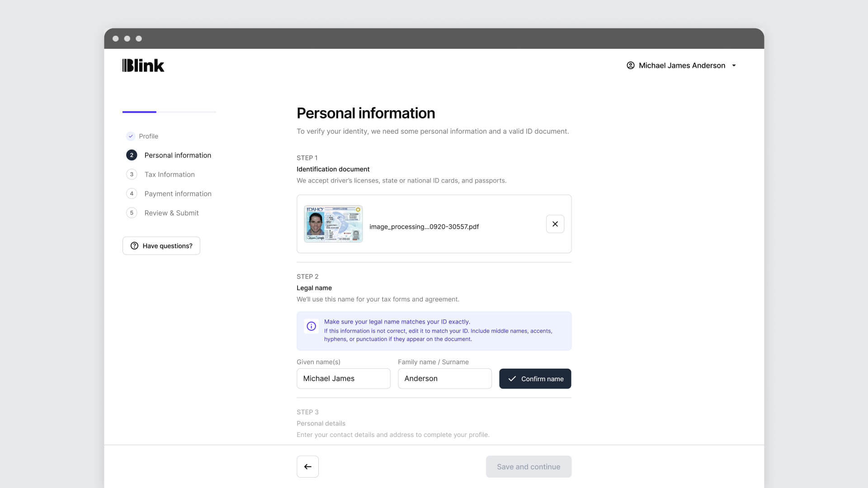Click the Have questions? help button
The height and width of the screenshot is (488, 868).
(161, 246)
